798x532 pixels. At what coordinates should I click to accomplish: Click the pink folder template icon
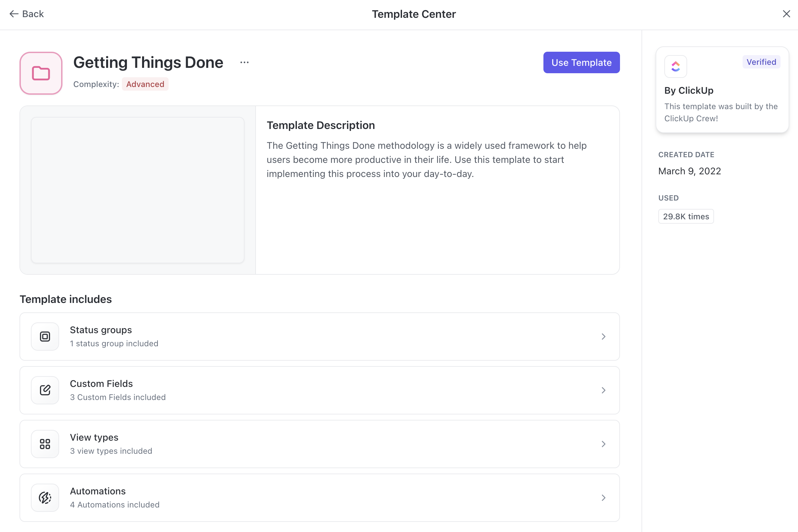(x=41, y=73)
